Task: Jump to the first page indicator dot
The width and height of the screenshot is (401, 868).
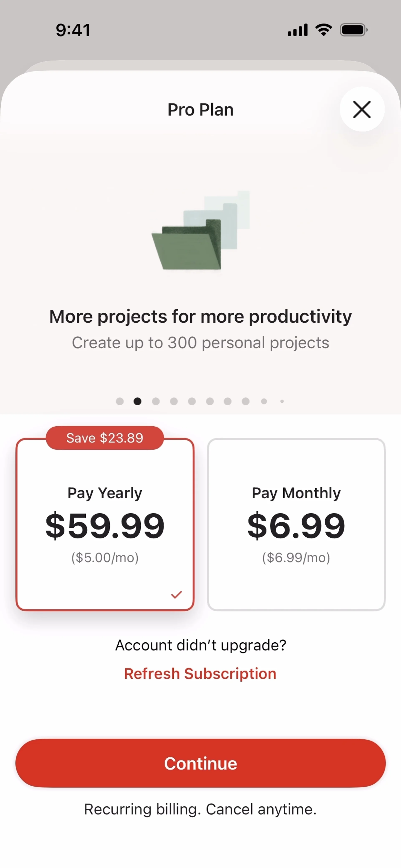Action: point(120,401)
